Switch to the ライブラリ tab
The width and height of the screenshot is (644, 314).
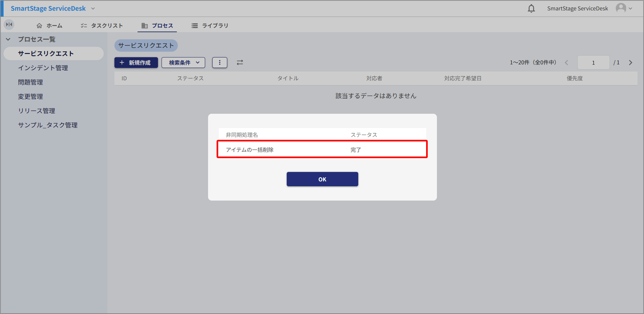coord(210,26)
